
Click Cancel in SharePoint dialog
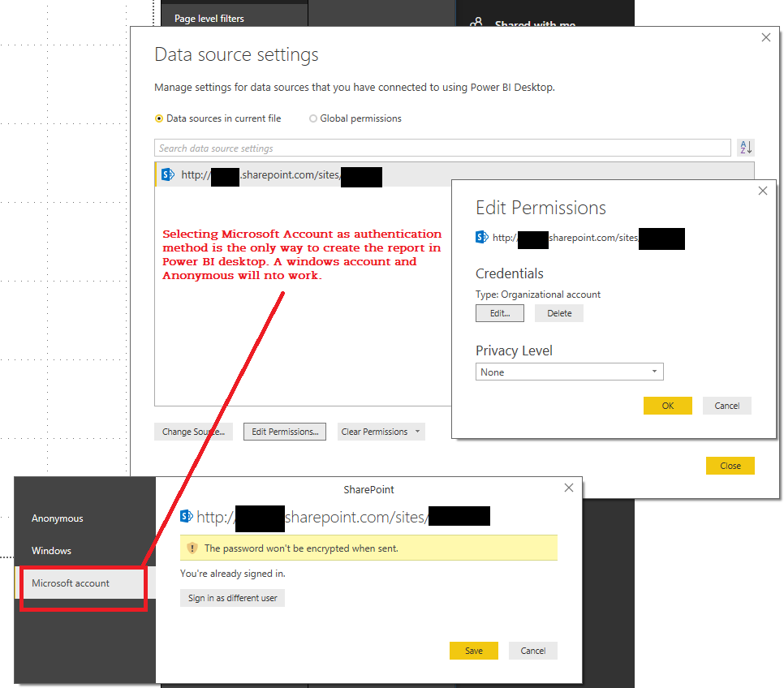(533, 651)
